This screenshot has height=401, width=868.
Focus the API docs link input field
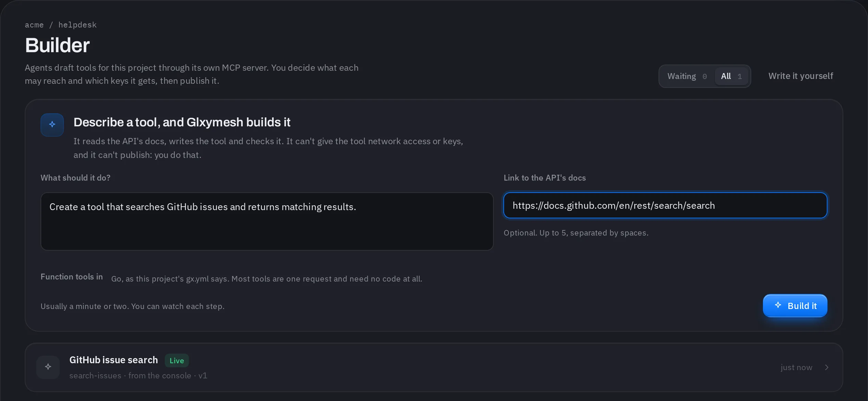(665, 205)
